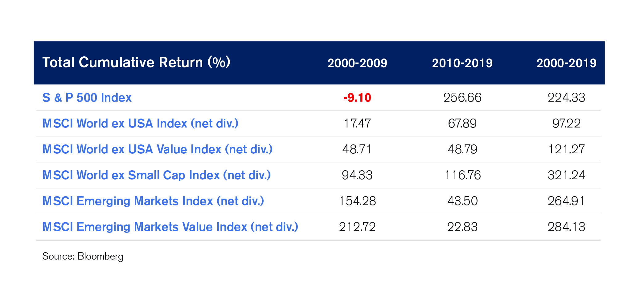Click the S & P 500 Index label
Image resolution: width=644 pixels, height=291 pixels.
click(x=87, y=98)
